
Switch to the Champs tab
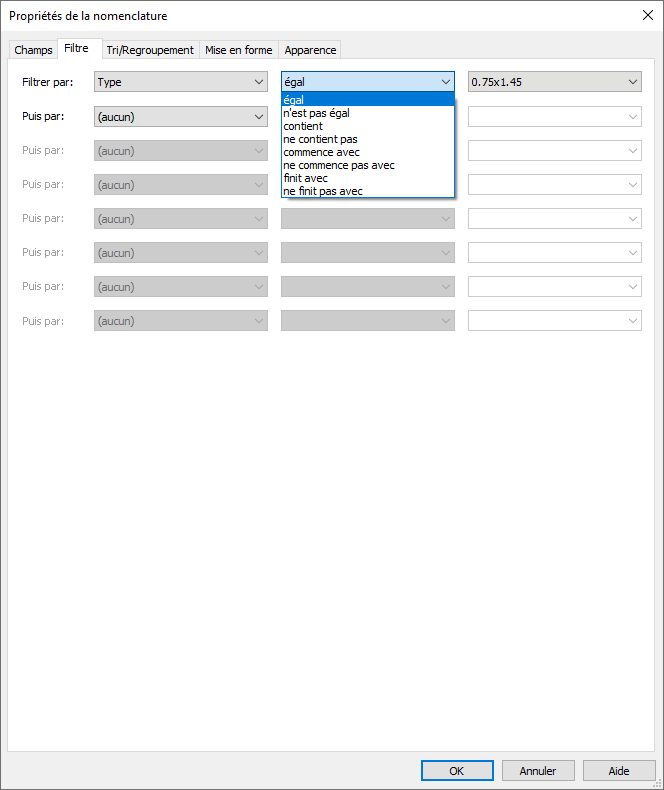pos(33,50)
